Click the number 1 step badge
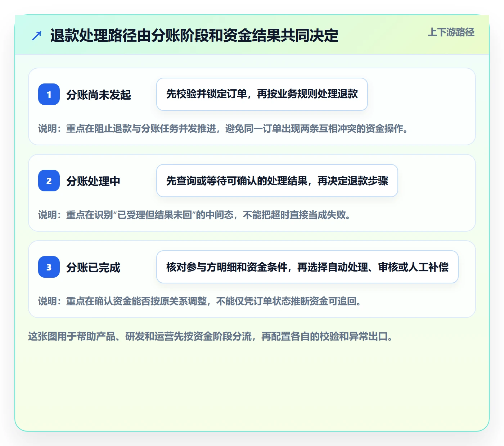This screenshot has width=504, height=446. 49,94
